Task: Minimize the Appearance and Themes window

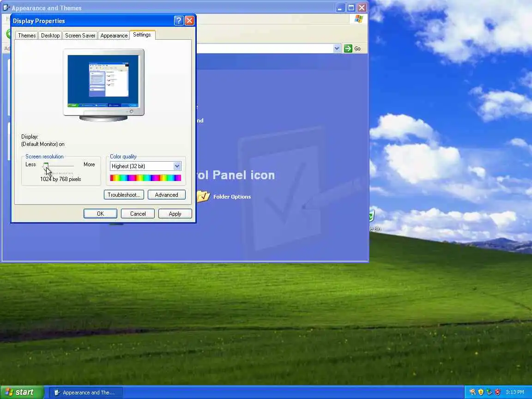Action: point(340,7)
